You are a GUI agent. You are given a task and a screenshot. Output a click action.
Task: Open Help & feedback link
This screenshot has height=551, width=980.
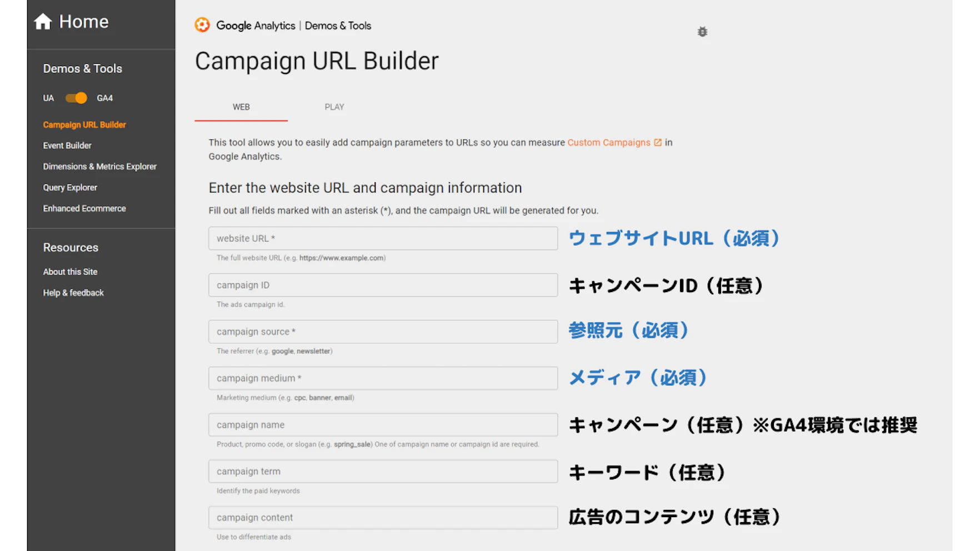click(x=73, y=293)
